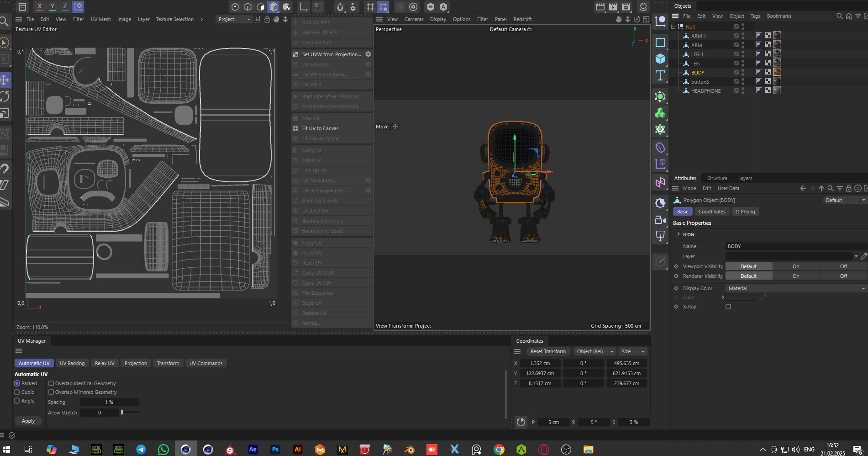Toggle the Z axis lock icon
The width and height of the screenshot is (868, 456).
click(65, 6)
